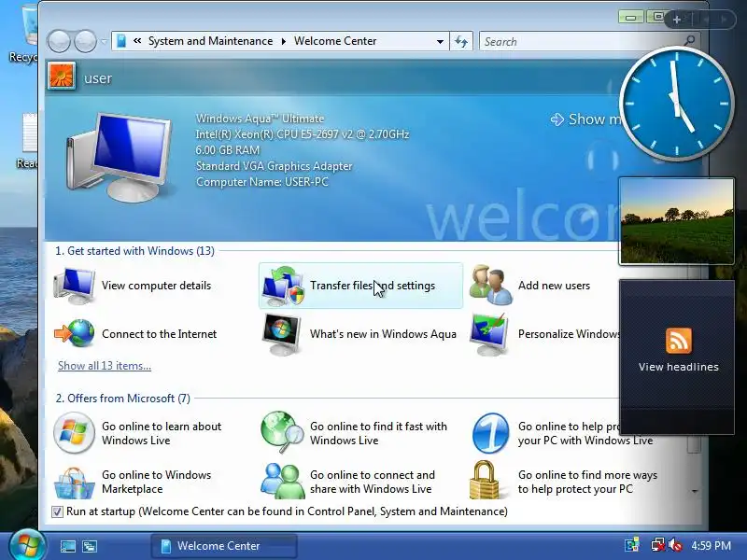
Task: Click the Intel Xeon CPU text
Action: (302, 134)
